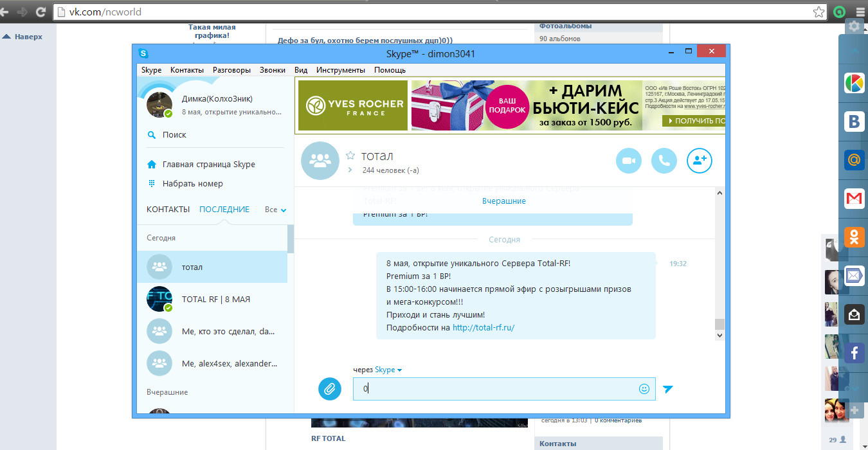Click ПОЛУЧИТЬ button on the ad banner
Screen dimensions: 868x450
(693, 121)
